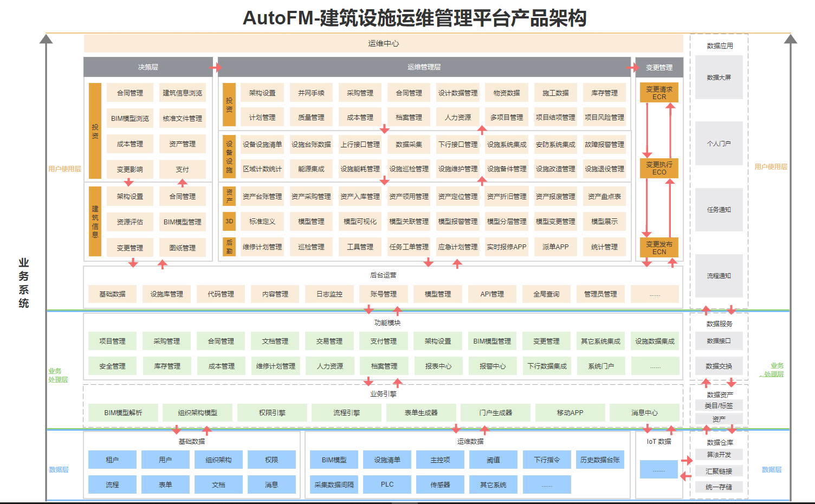The width and height of the screenshot is (815, 504).
Task: Open the 多项目管理 box
Action: pyautogui.click(x=507, y=117)
